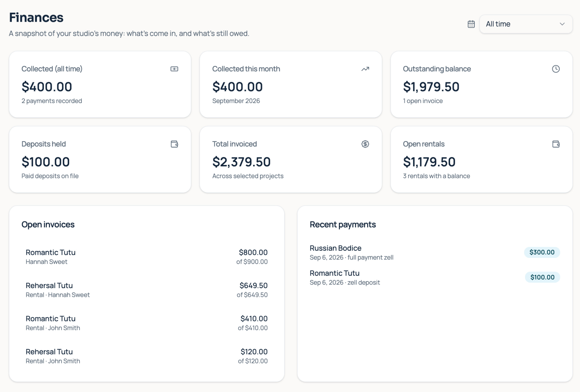The width and height of the screenshot is (580, 392).
Task: Click the 'of $900.00' invoice total
Action: [x=252, y=262]
